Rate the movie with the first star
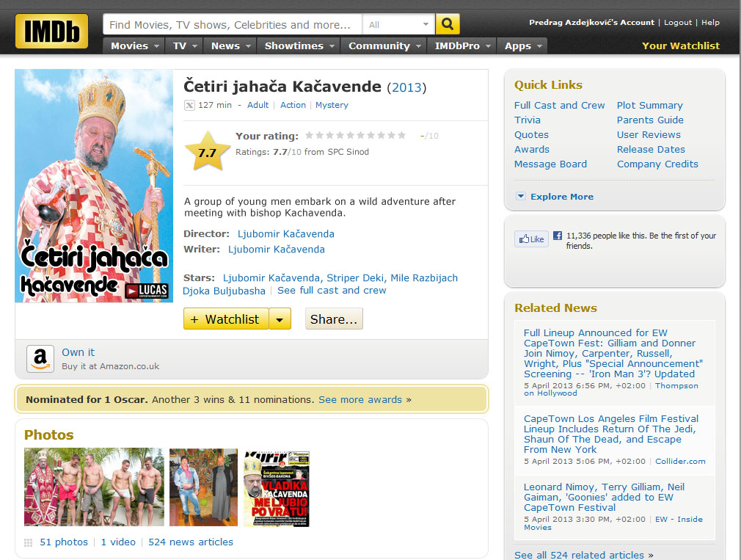 click(x=309, y=136)
